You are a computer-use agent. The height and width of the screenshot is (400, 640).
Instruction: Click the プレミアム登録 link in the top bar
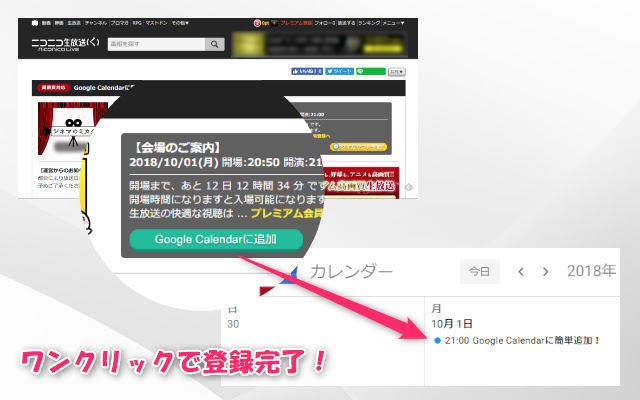tap(296, 23)
